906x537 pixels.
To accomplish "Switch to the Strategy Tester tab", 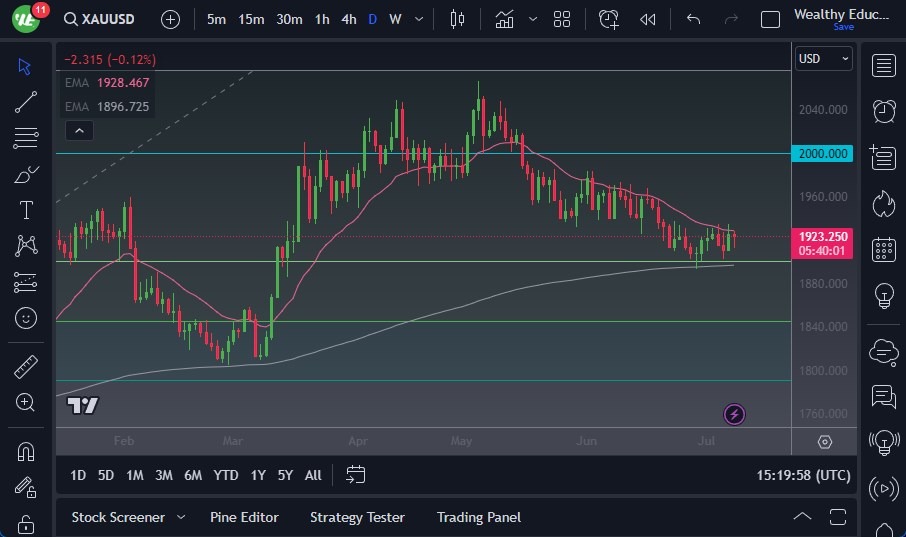I will [357, 517].
